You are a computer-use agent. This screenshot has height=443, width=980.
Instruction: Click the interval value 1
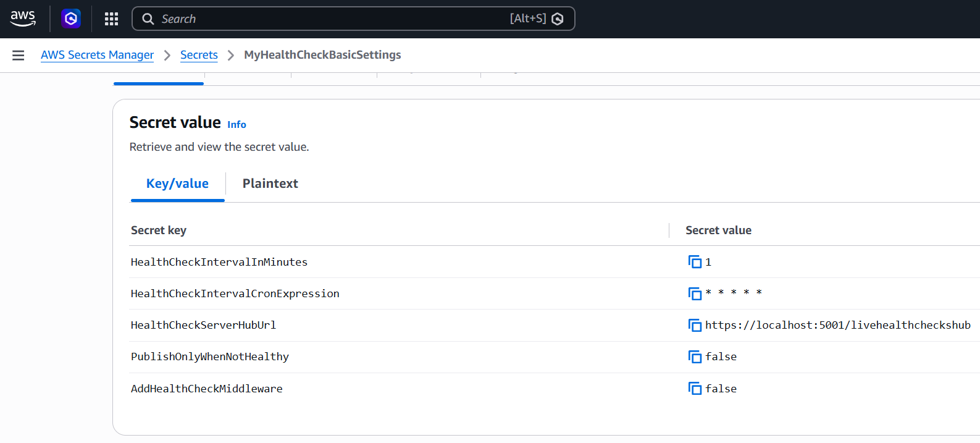(708, 262)
